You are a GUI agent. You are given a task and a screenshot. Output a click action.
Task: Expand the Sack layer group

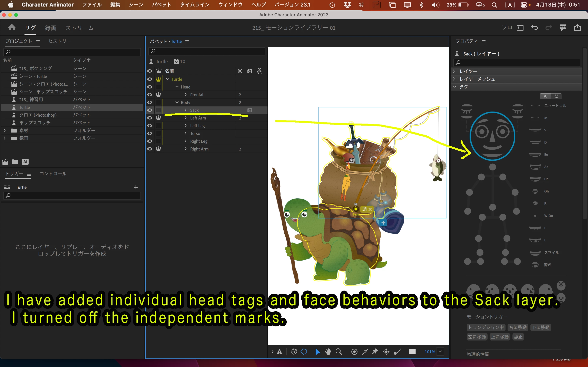point(186,110)
